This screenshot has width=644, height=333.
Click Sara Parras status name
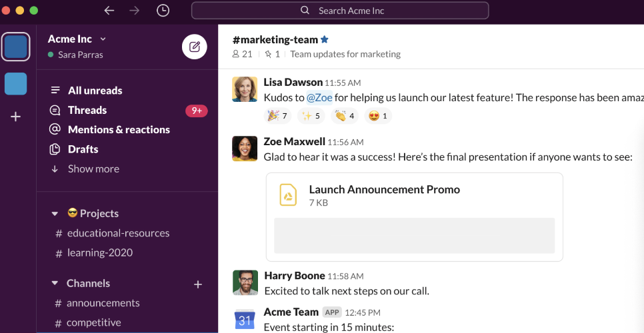point(81,55)
